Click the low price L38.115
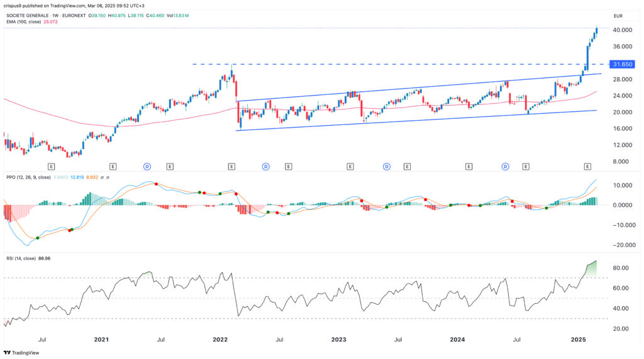644x359 pixels. [136, 16]
